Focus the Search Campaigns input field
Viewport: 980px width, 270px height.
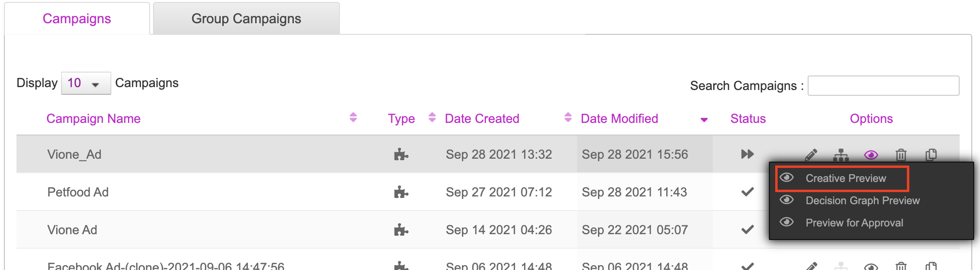(884, 86)
